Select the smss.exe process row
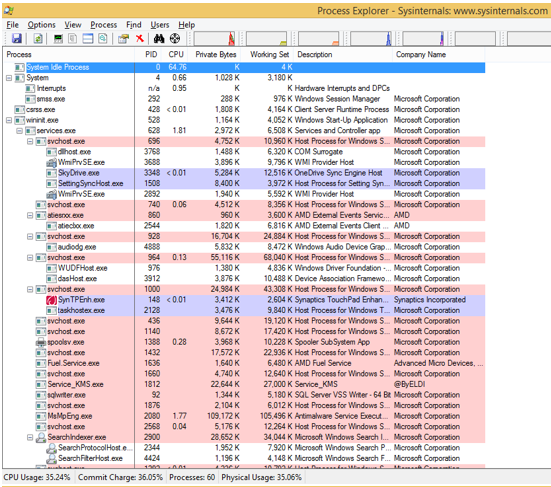 [244, 99]
